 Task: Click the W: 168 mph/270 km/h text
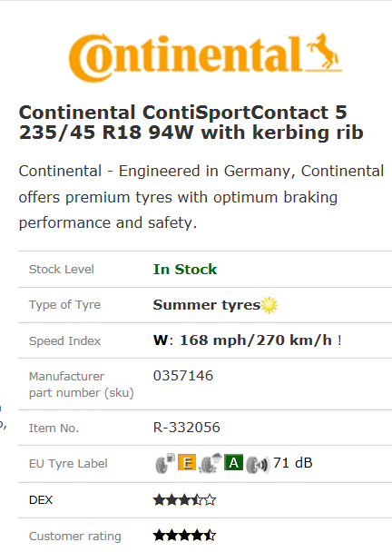coord(242,340)
